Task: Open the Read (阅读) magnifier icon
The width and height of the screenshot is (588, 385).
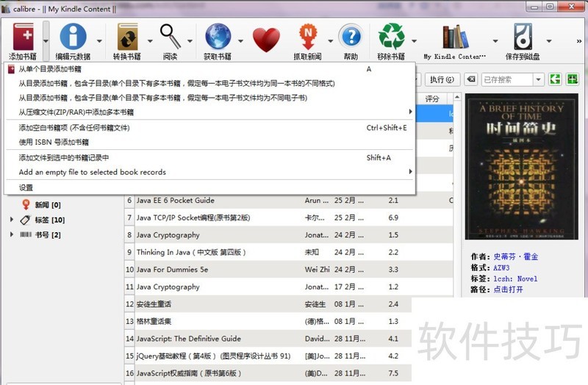Action: point(171,37)
